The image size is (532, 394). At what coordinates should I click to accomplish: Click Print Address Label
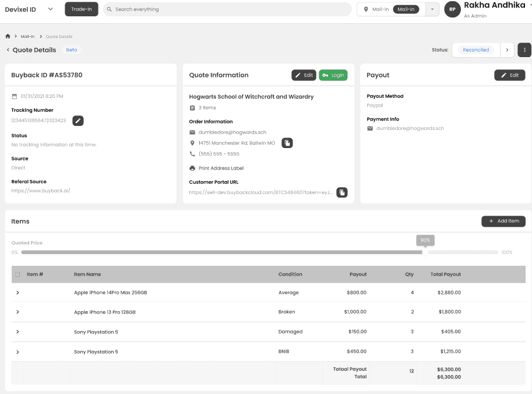click(x=221, y=168)
